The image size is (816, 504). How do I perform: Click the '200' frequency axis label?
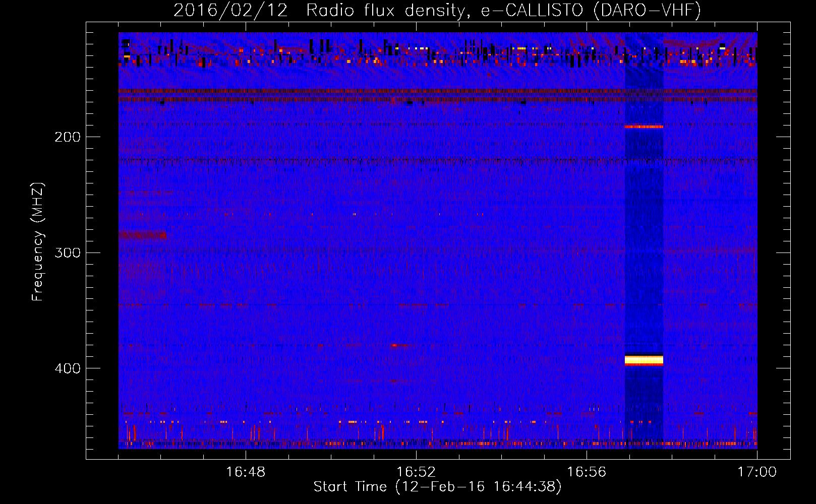[x=68, y=137]
